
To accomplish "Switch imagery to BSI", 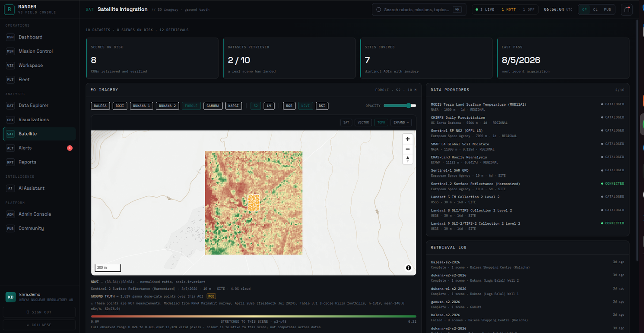I will (x=322, y=106).
